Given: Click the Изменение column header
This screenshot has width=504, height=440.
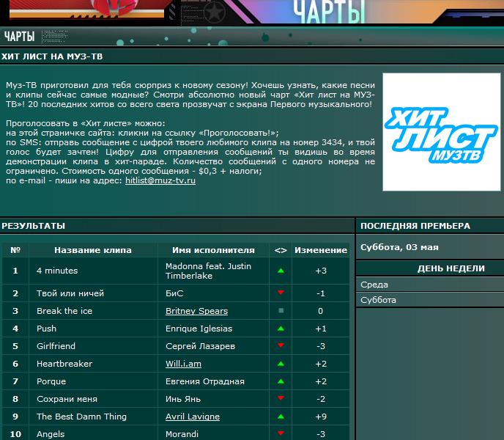Looking at the screenshot, I should [321, 250].
